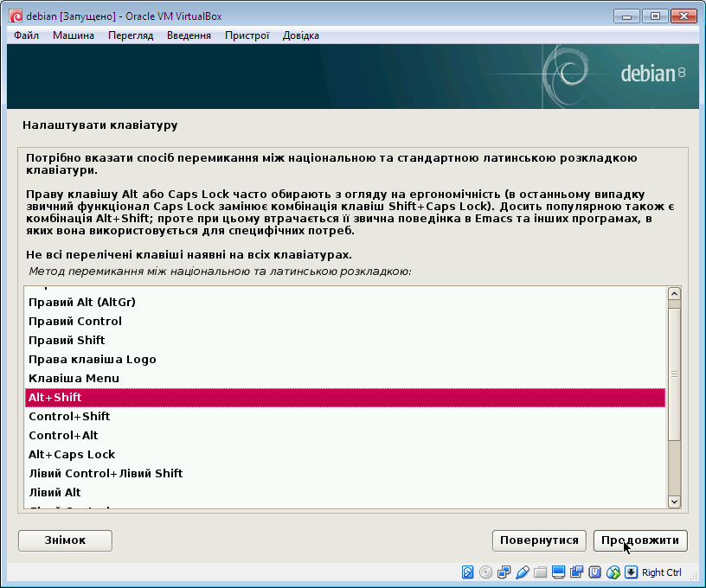
Task: Open the Файл menu
Action: click(26, 35)
